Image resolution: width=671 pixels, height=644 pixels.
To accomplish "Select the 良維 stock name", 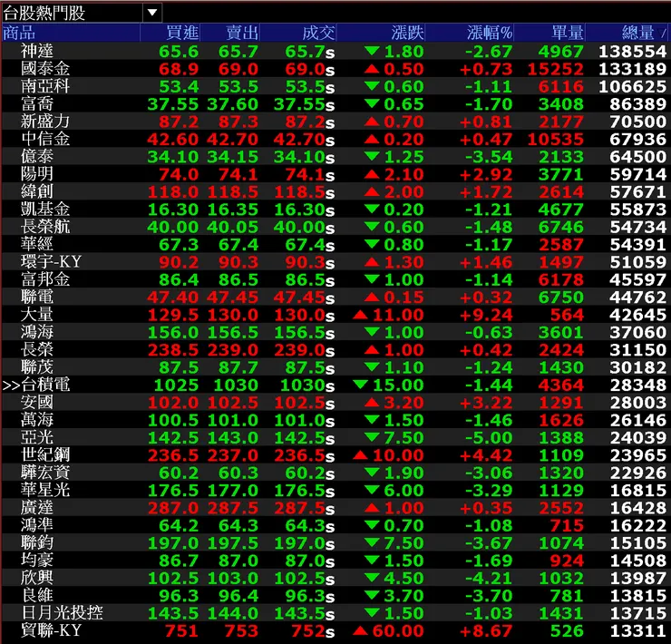I will coord(37,596).
